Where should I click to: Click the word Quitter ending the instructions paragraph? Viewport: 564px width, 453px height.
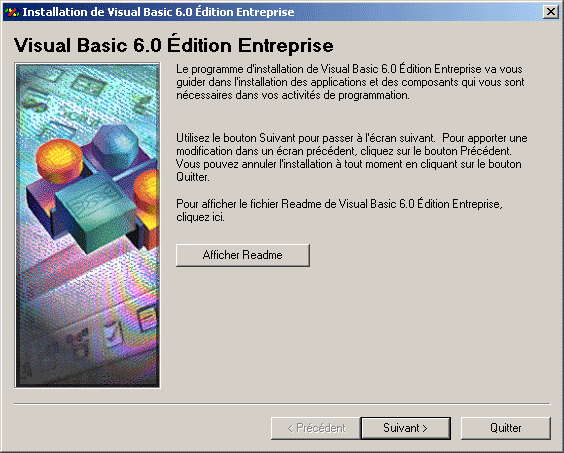(192, 177)
